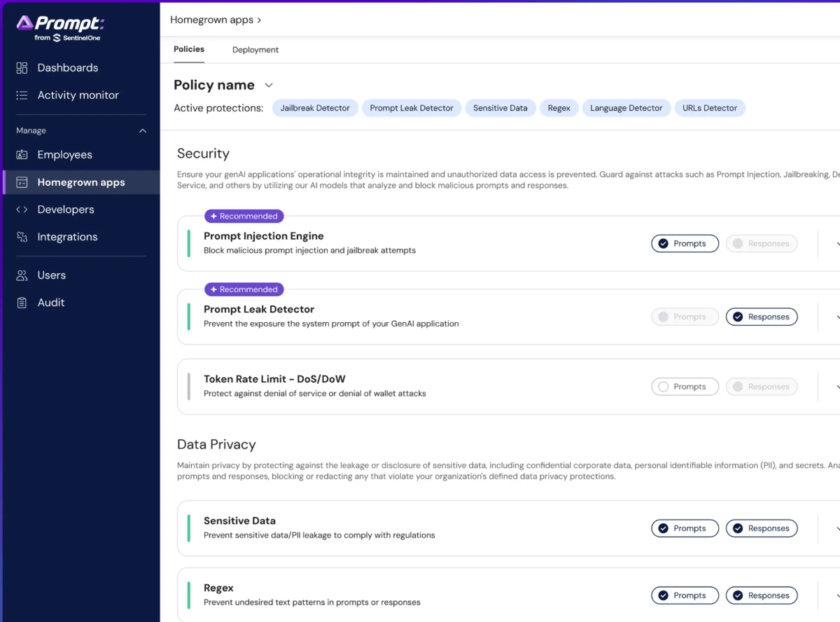
Task: Toggle Prompts for Prompt Injection Engine
Action: (685, 244)
